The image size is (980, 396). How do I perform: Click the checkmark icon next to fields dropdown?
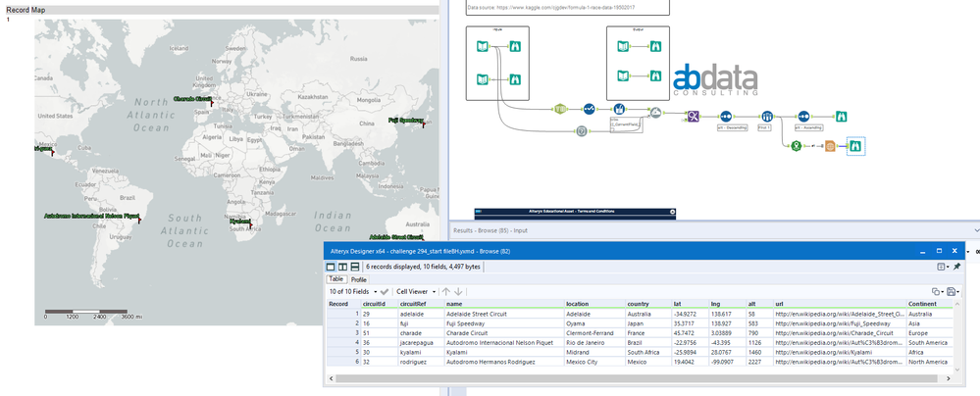(385, 292)
